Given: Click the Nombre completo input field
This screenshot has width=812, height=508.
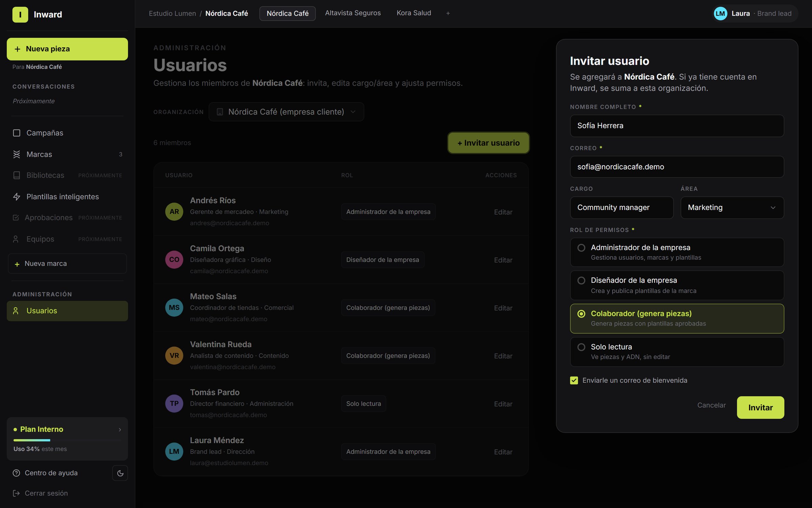Looking at the screenshot, I should 677,126.
